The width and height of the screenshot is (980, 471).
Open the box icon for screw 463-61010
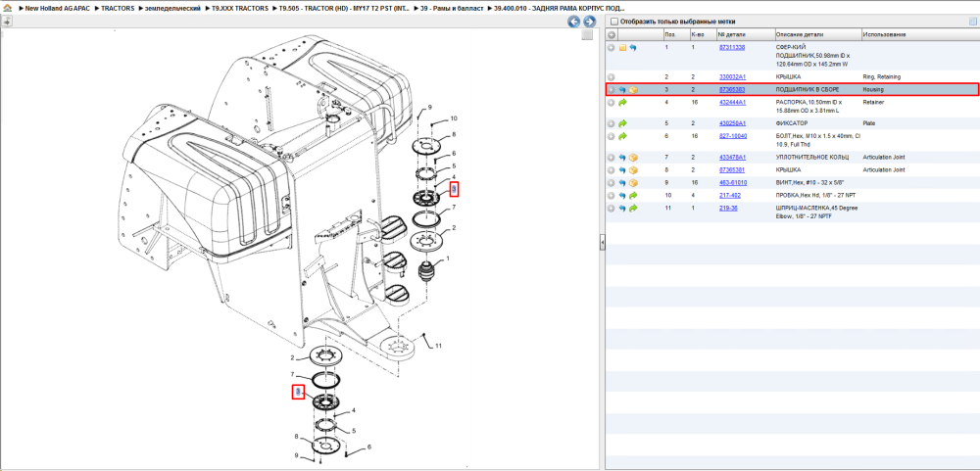tap(633, 183)
